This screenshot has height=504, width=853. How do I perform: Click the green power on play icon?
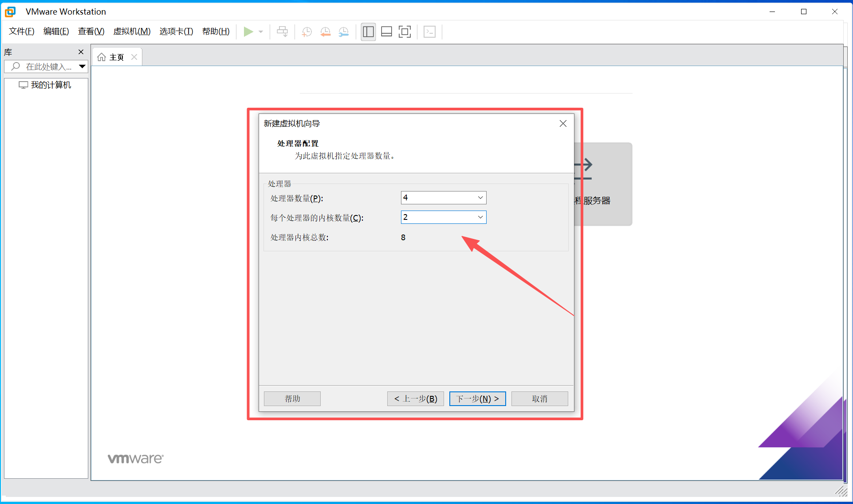(x=248, y=31)
